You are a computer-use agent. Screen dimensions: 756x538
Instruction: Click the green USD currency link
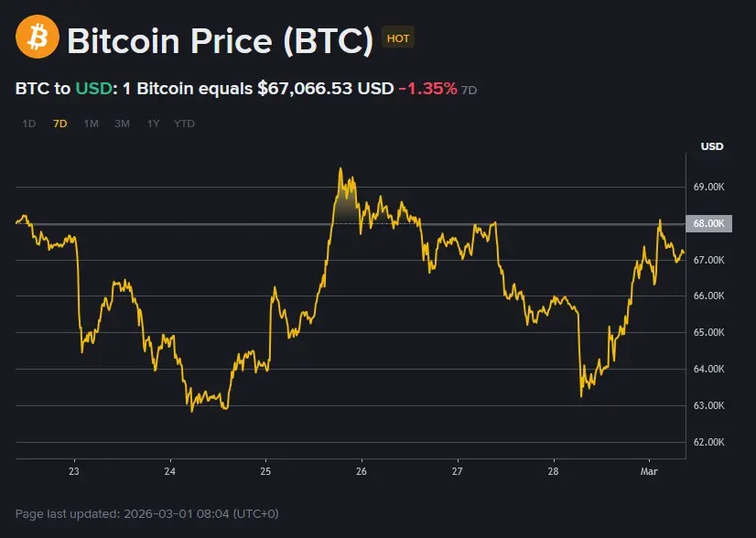click(x=92, y=89)
